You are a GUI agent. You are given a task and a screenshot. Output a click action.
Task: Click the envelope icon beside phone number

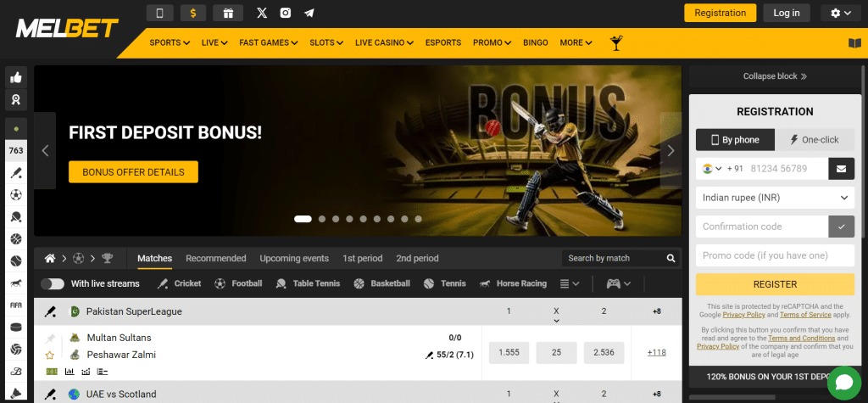(x=842, y=169)
